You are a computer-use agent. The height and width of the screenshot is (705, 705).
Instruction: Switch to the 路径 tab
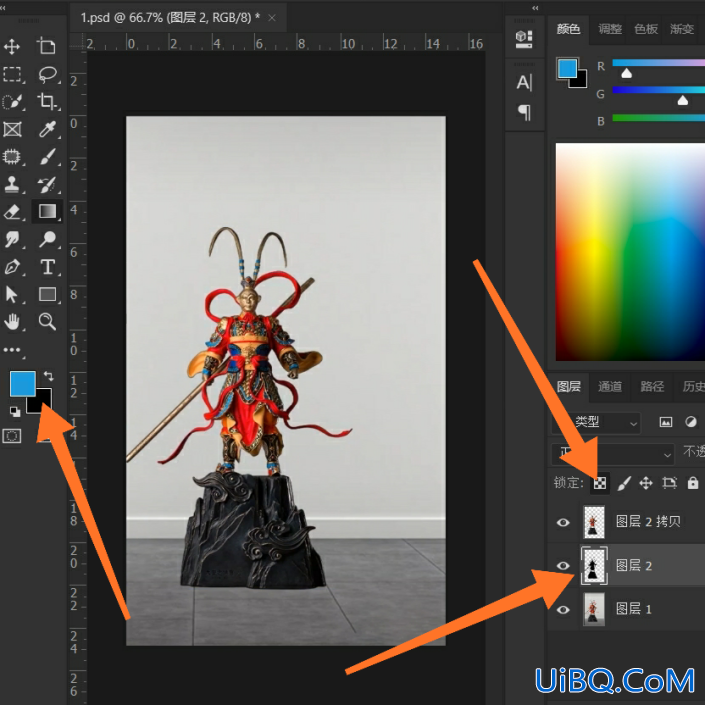652,387
